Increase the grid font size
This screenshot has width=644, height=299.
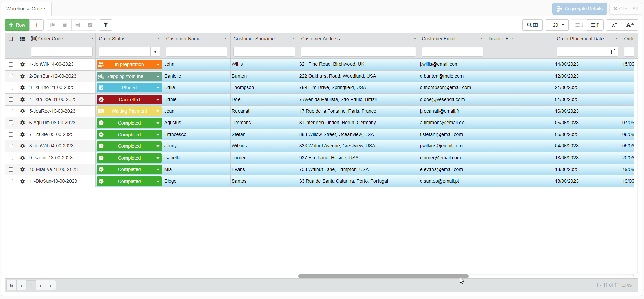pos(630,25)
